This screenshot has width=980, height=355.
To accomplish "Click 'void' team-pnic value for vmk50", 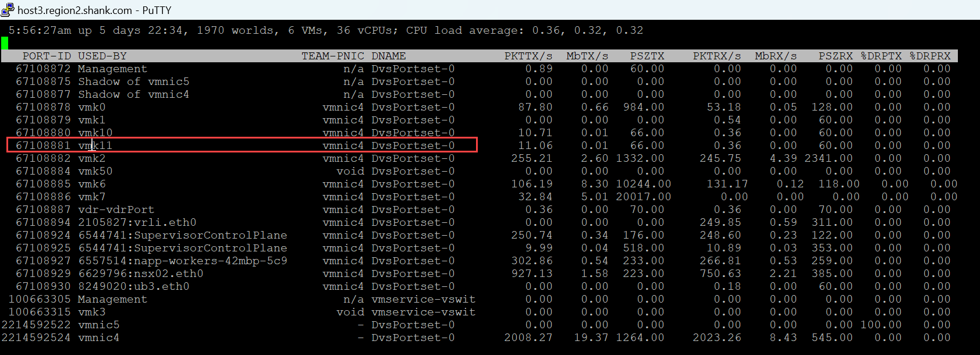I will (350, 171).
